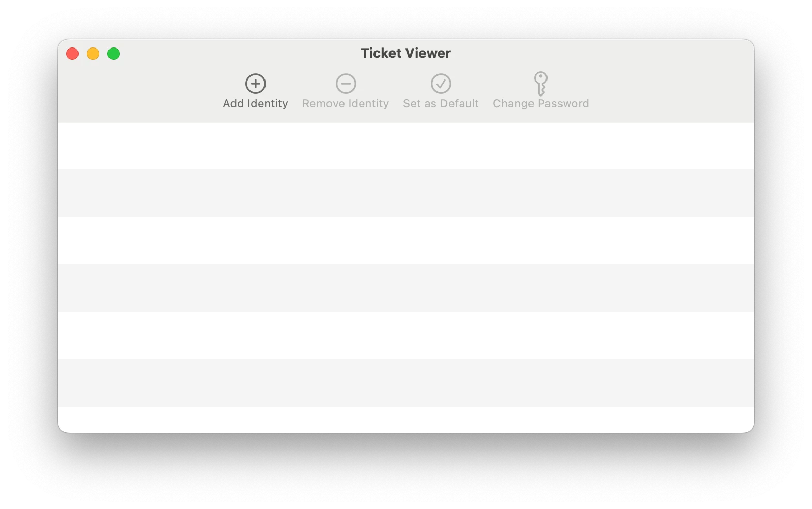Click the minus circle Remove Identity icon
Image resolution: width=812 pixels, height=509 pixels.
coord(346,84)
